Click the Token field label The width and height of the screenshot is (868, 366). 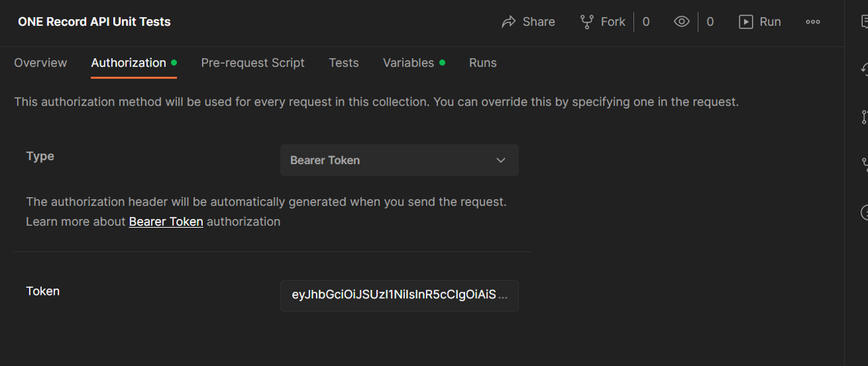pos(43,291)
